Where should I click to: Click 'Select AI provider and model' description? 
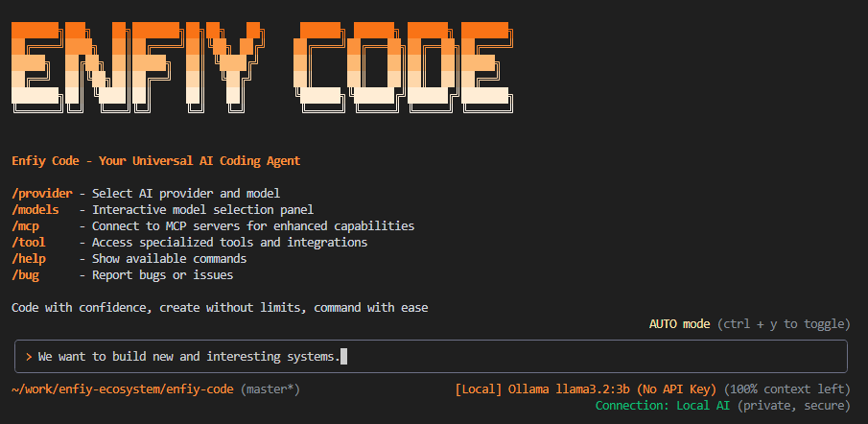pos(186,194)
